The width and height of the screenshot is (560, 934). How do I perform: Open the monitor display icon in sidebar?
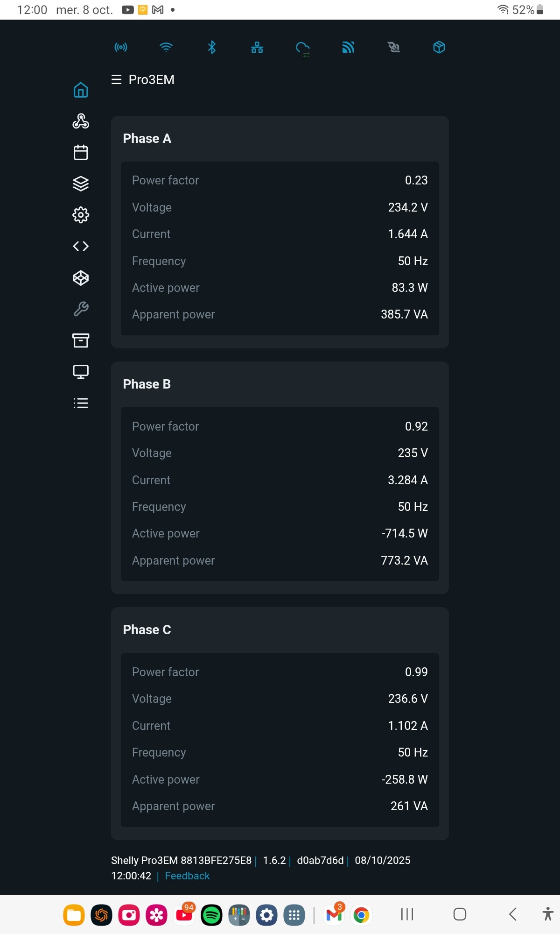click(x=81, y=372)
